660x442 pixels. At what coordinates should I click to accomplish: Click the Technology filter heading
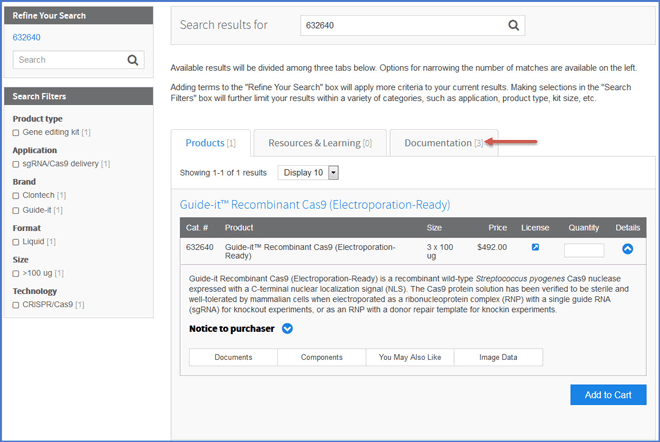35,291
